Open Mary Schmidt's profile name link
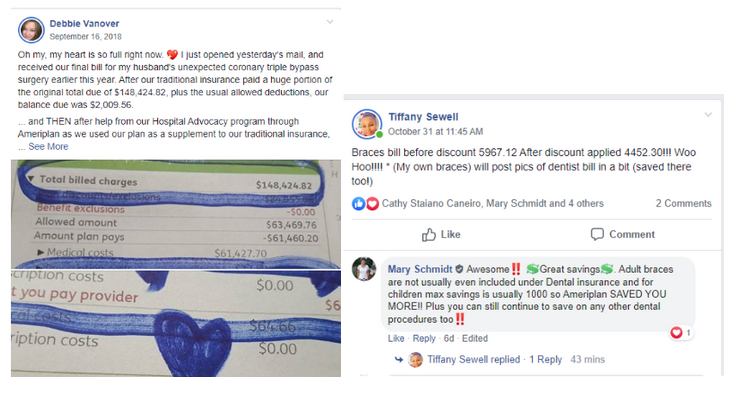 (420, 269)
